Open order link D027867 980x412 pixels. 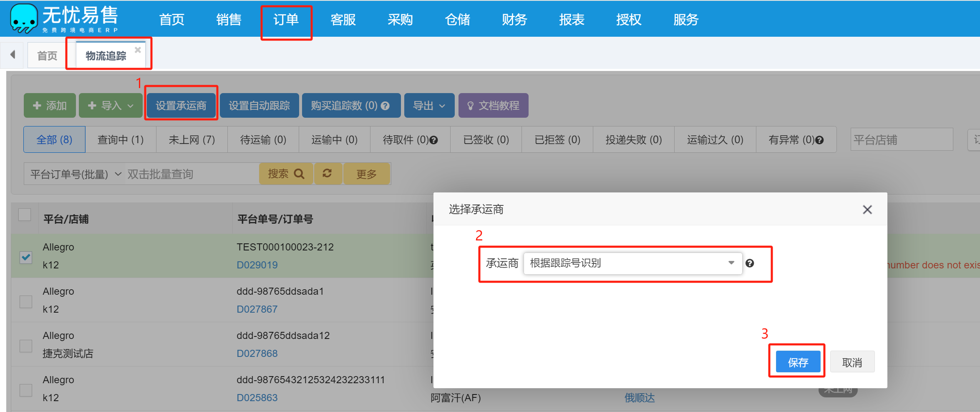[257, 309]
